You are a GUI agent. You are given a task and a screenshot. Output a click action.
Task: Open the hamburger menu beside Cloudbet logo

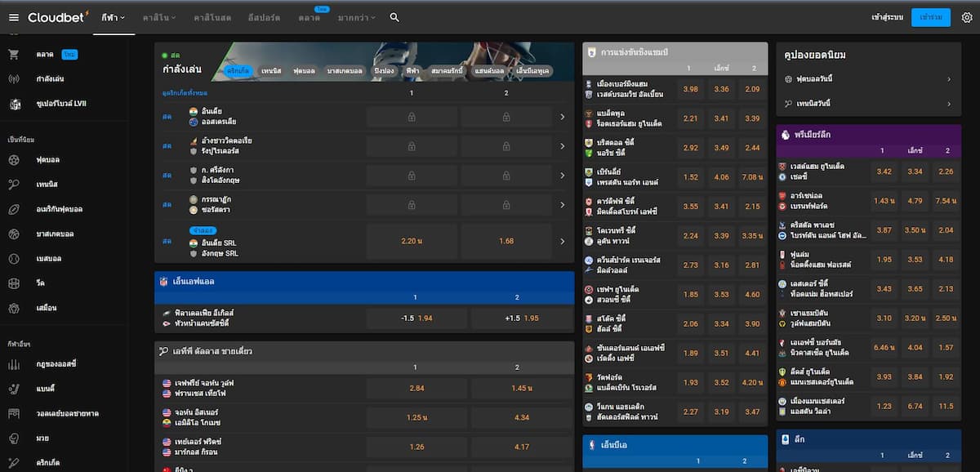[x=14, y=17]
